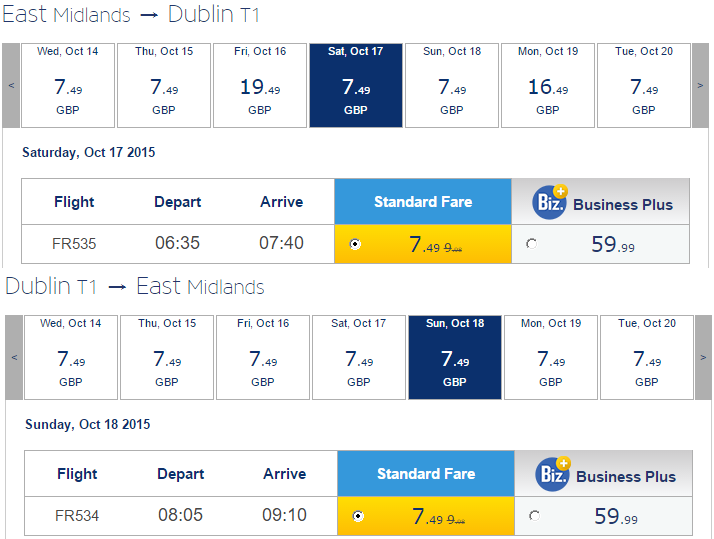Click the return Business Plus column header
Screen dimensions: 714x539
click(603, 473)
